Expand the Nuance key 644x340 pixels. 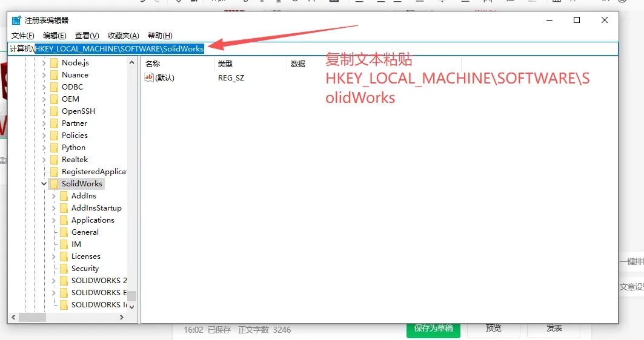[44, 75]
